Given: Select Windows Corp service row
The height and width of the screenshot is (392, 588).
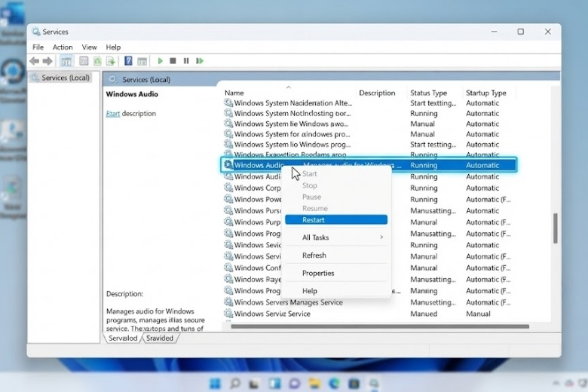Looking at the screenshot, I should coord(369,188).
